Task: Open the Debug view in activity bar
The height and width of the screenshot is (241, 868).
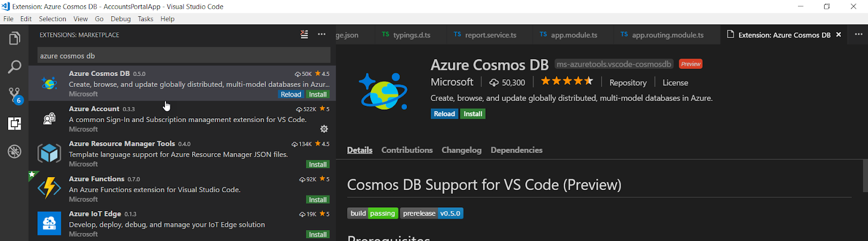Action: point(15,151)
